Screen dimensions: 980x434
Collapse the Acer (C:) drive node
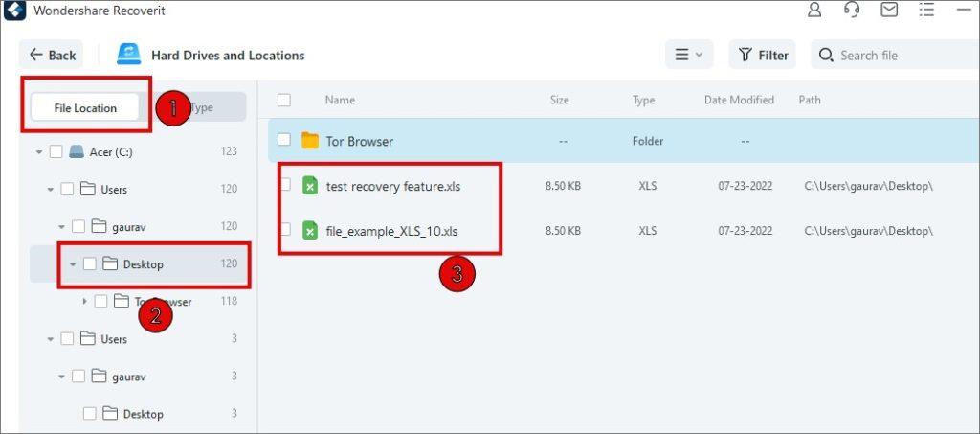pos(39,152)
